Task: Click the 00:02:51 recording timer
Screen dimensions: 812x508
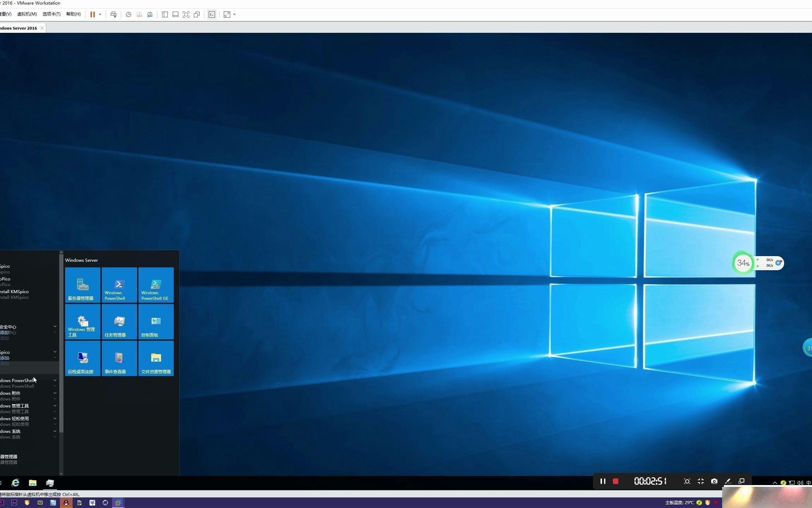Action: (x=650, y=481)
